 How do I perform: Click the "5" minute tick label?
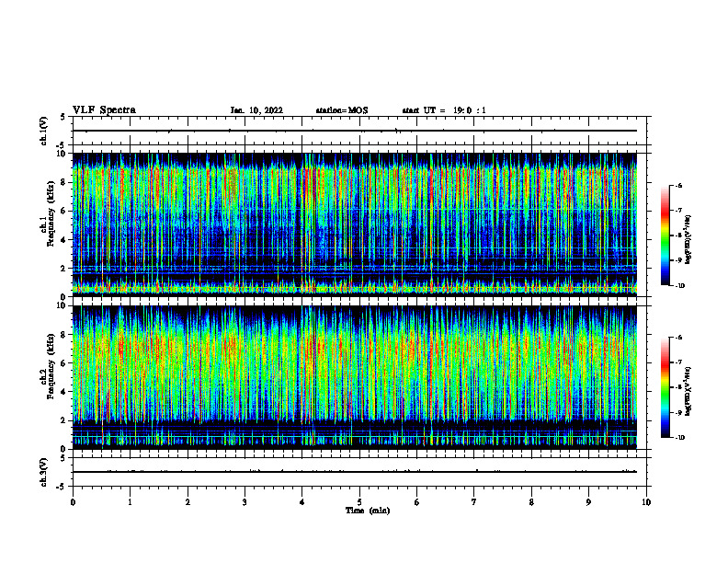pyautogui.click(x=359, y=502)
